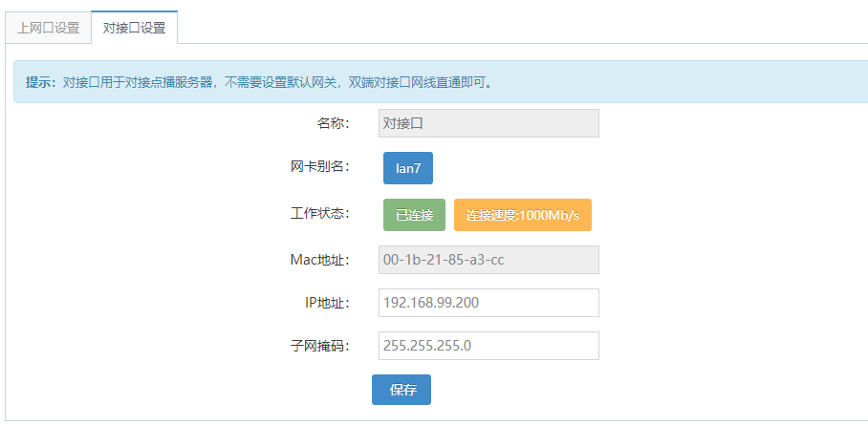Click the hint sentence about 点播服务器
868x447 pixels.
[x=277, y=82]
